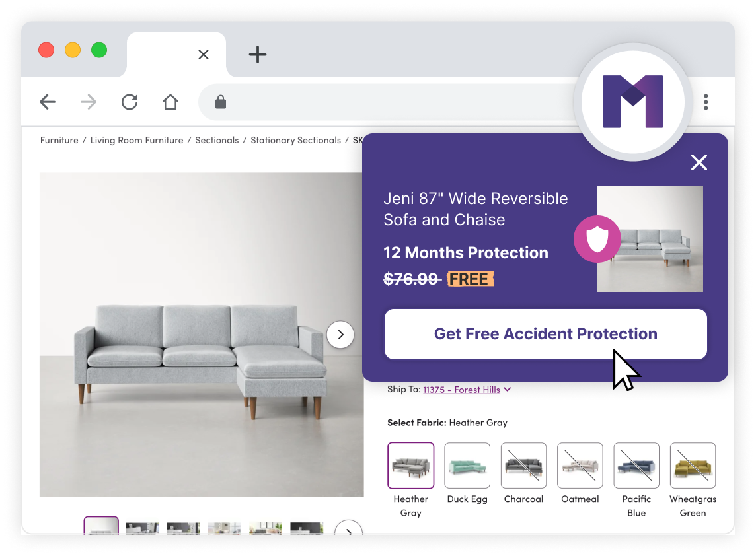Image resolution: width=756 pixels, height=556 pixels.
Task: Click the padlock site security icon
Action: [221, 102]
